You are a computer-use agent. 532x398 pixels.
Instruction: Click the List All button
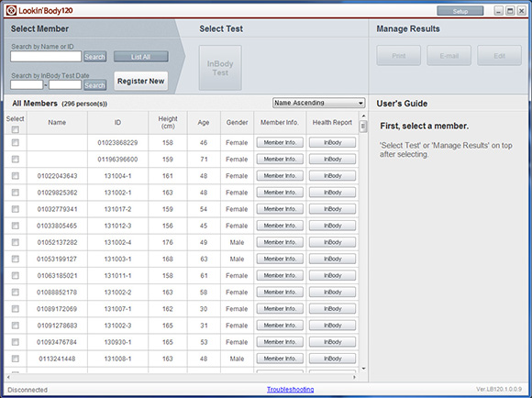click(141, 57)
